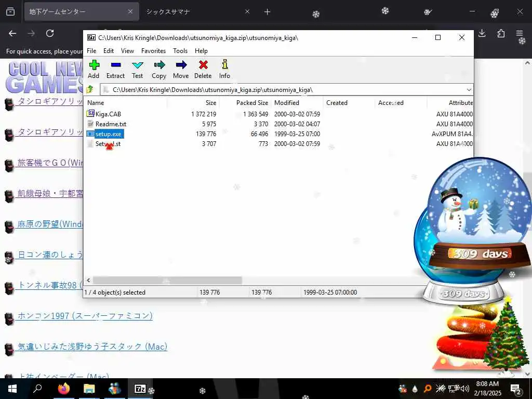Open the 麻原の野望 link
The image size is (532, 399).
(50, 224)
